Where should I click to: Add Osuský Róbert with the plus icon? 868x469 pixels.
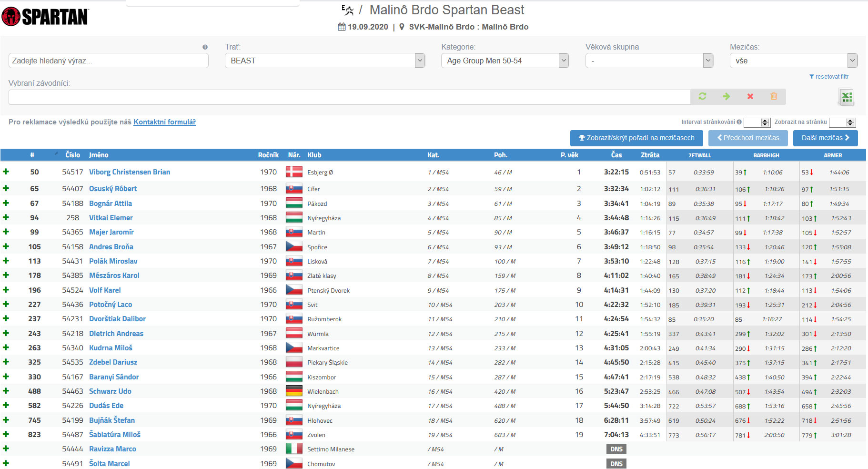click(6, 188)
